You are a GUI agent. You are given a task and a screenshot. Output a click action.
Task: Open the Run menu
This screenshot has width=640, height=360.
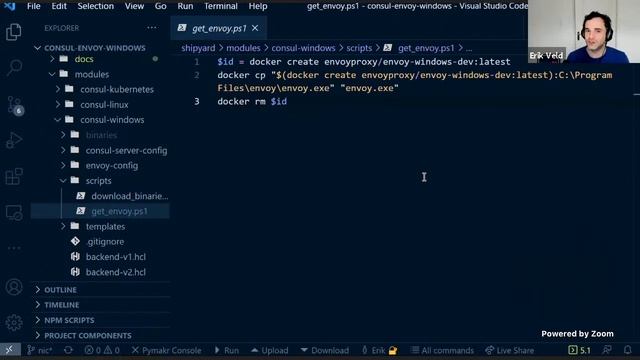pos(185,6)
